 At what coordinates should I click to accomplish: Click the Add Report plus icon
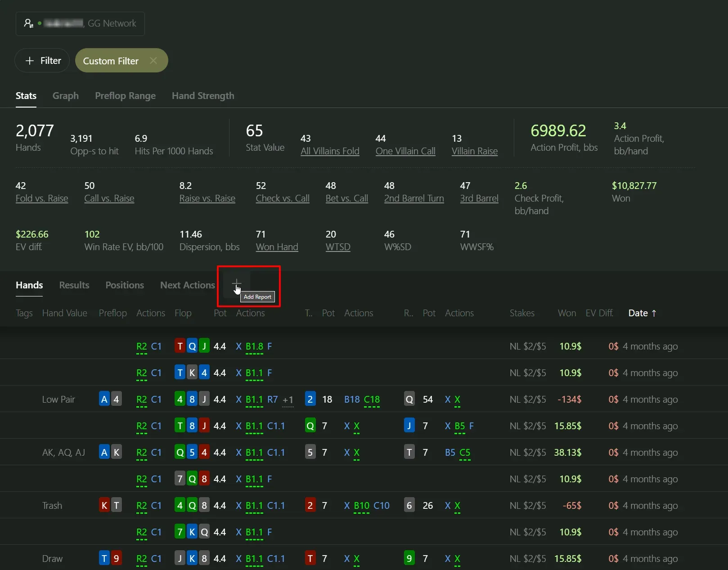(236, 284)
